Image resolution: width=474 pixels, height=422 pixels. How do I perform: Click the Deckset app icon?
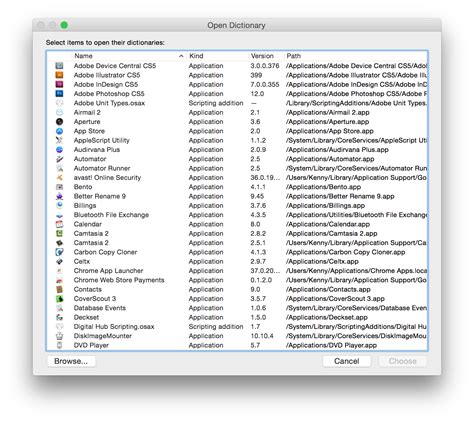(59, 317)
